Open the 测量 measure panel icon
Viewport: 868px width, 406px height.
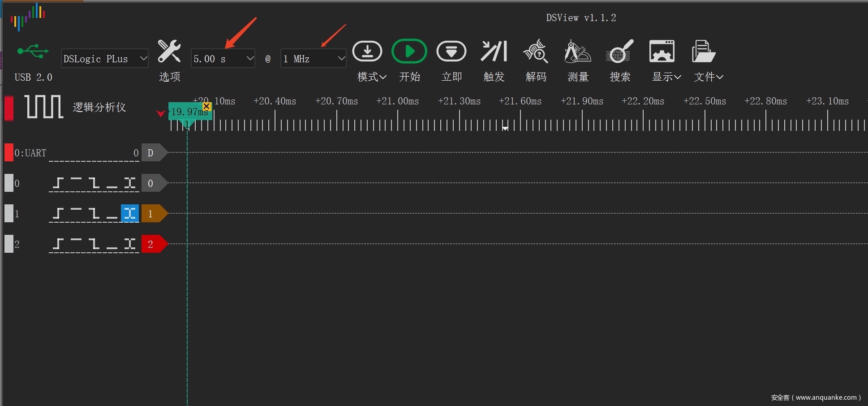(x=577, y=52)
